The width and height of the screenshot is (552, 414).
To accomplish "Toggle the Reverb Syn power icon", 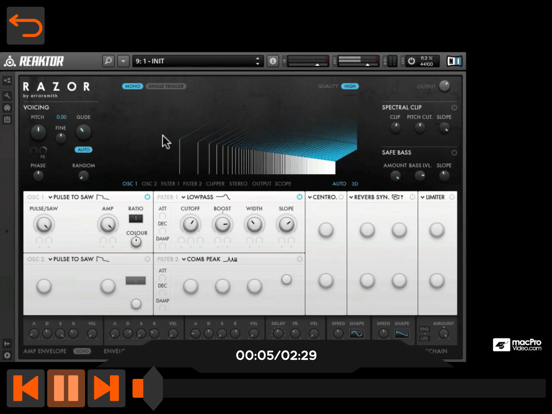I will click(412, 197).
